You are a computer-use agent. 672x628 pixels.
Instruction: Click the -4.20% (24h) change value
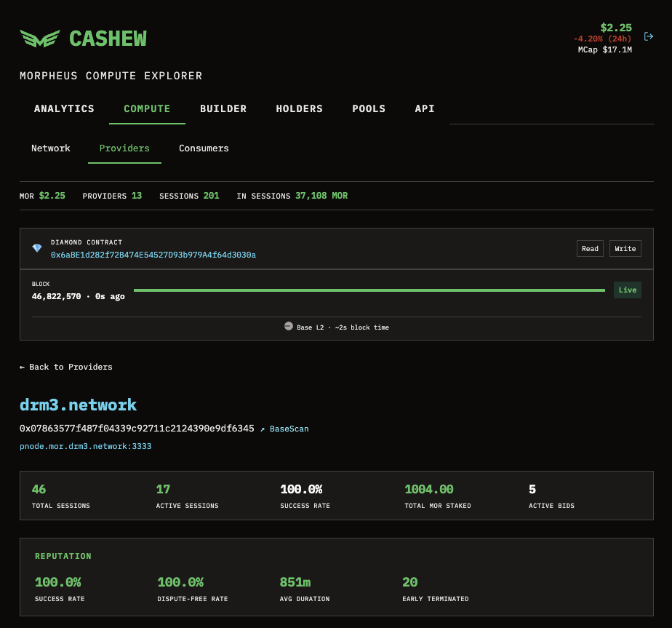click(602, 39)
